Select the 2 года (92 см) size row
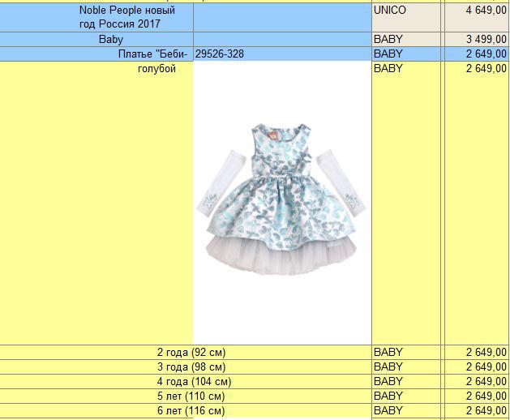This screenshot has height=420, width=510. point(191,352)
